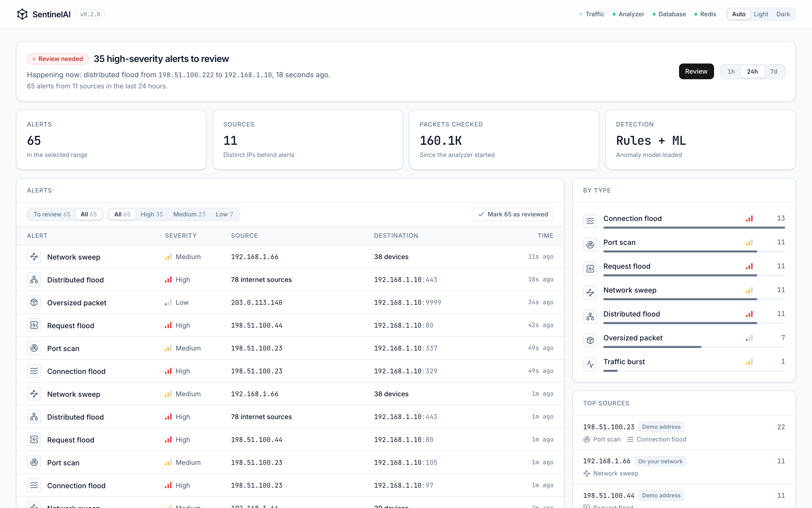Filter alerts by Medium 23
This screenshot has height=508, width=812.
(x=189, y=214)
